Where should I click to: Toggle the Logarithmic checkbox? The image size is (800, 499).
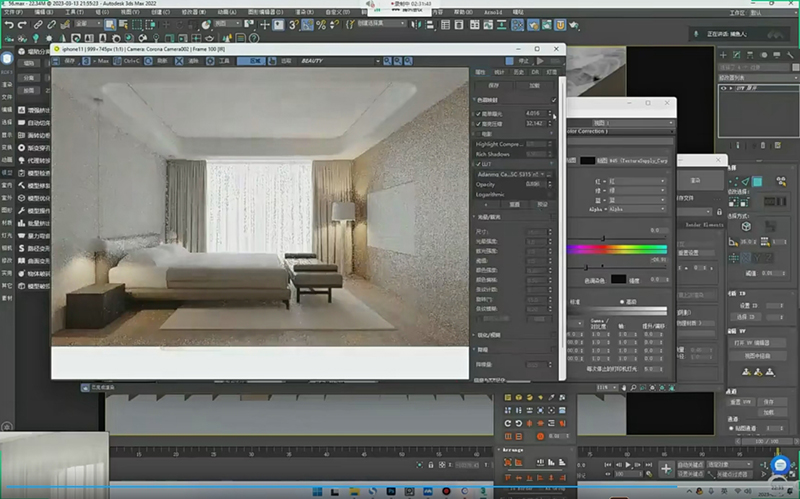pos(550,194)
